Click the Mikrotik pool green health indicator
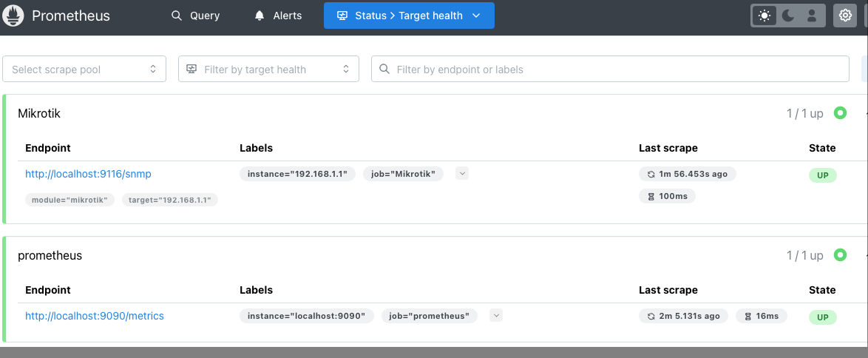This screenshot has width=868, height=358. pyautogui.click(x=840, y=113)
